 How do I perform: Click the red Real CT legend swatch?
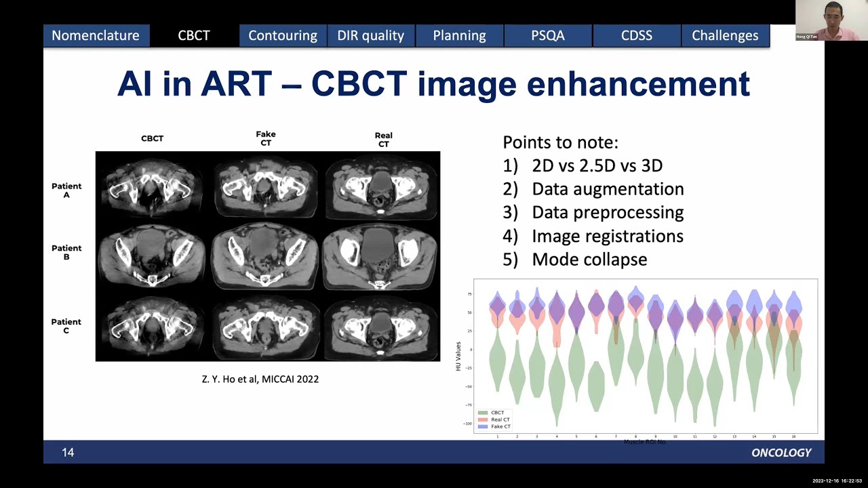point(483,420)
